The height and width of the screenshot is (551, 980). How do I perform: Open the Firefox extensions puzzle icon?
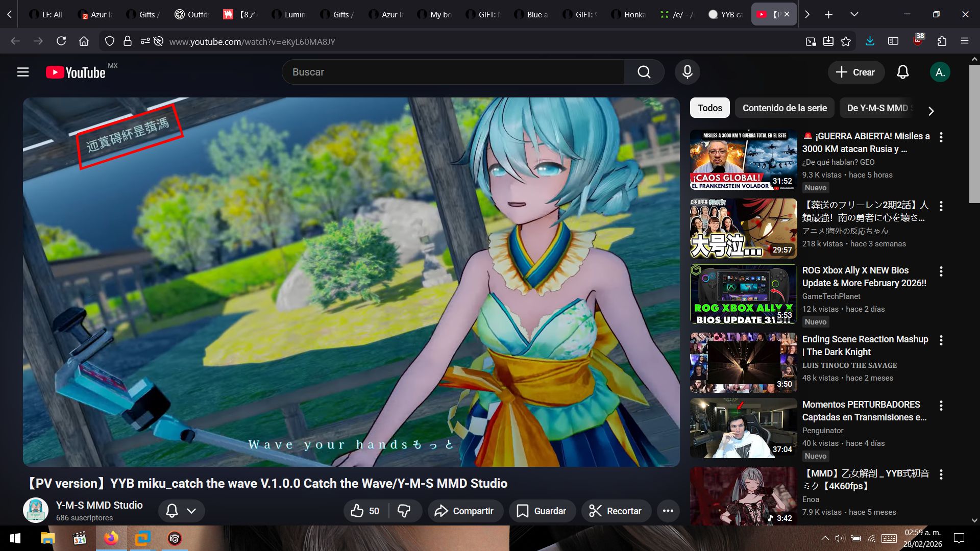[942, 41]
